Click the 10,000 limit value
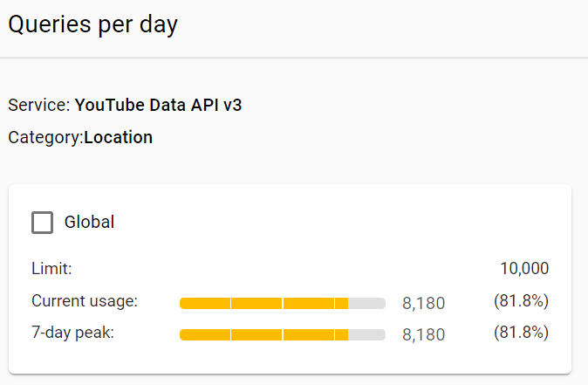 pyautogui.click(x=524, y=269)
